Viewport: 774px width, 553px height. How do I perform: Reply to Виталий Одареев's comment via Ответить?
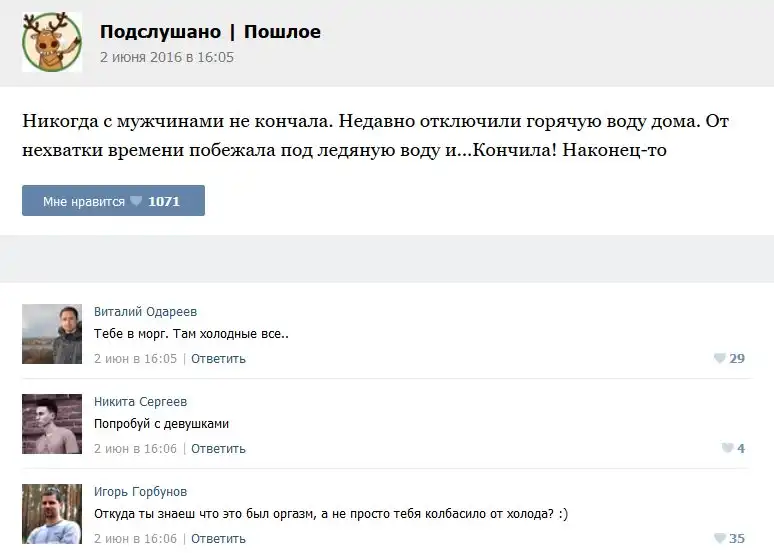[218, 359]
